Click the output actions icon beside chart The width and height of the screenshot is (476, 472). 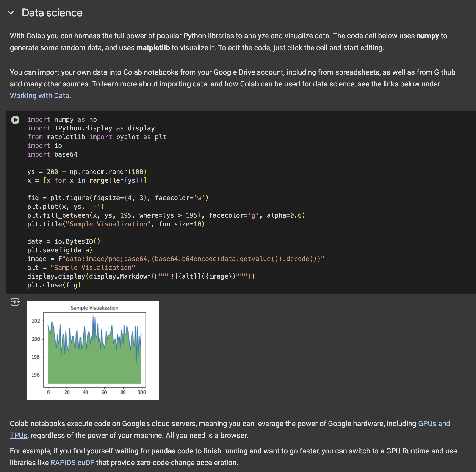click(x=15, y=302)
